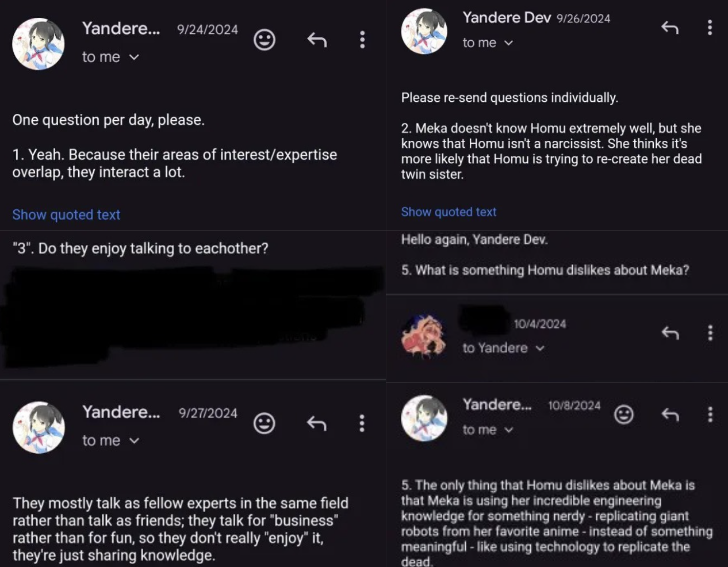The height and width of the screenshot is (567, 728).
Task: Expand recipient details on 9/24/2024 email
Action: [134, 57]
